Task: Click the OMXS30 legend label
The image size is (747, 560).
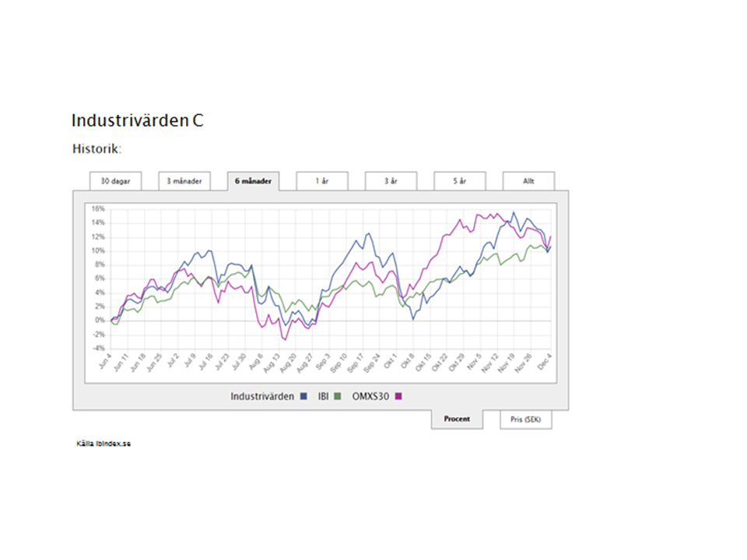Action: coord(370,396)
